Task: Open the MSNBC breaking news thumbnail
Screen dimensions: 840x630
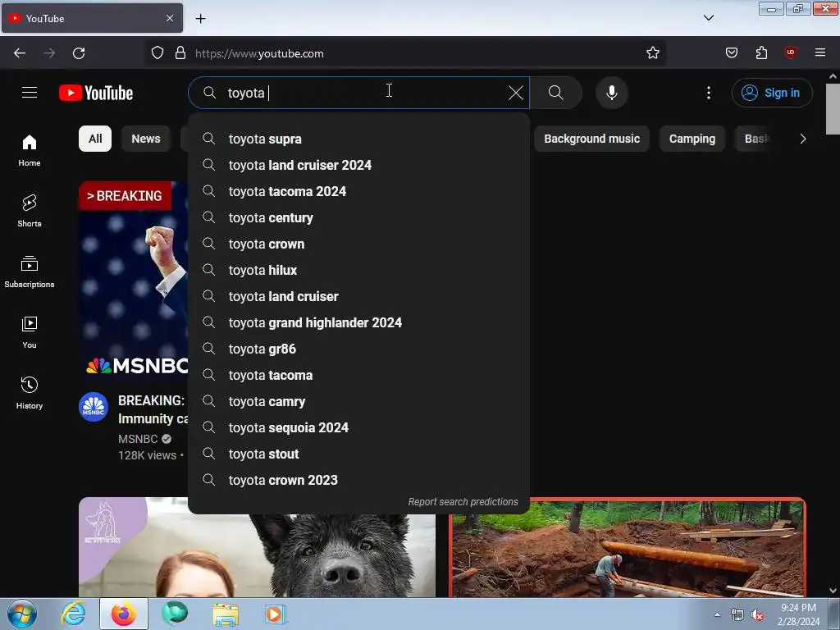Action: [x=133, y=281]
